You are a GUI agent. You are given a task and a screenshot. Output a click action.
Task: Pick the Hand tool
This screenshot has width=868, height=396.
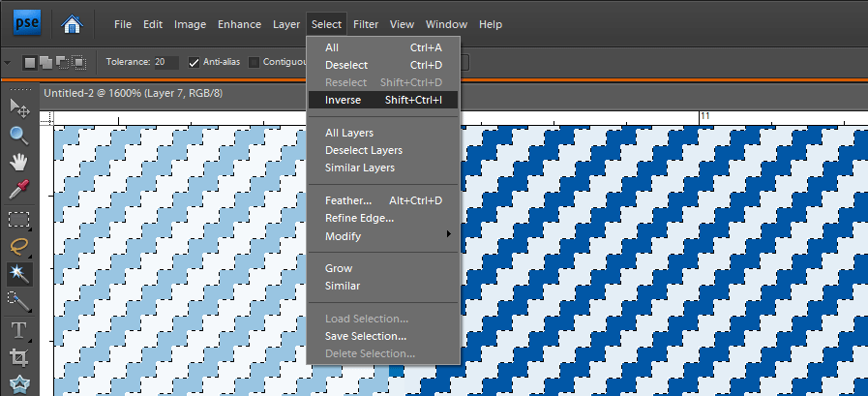19,163
